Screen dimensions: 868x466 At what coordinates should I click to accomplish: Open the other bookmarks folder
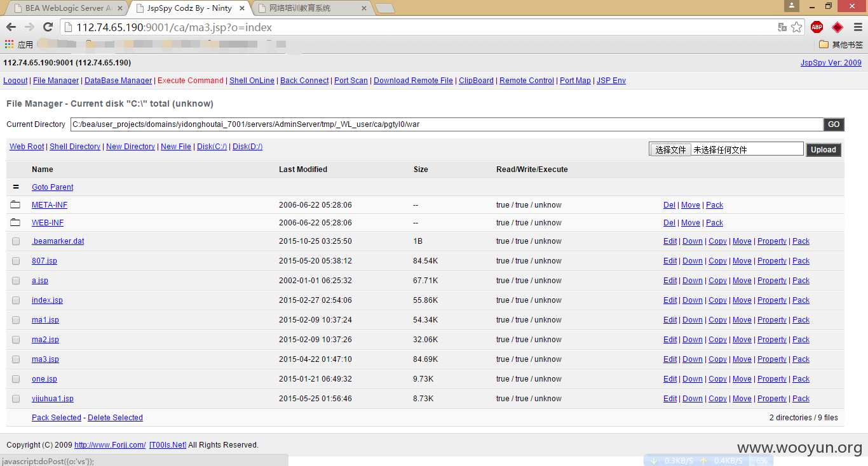click(841, 44)
